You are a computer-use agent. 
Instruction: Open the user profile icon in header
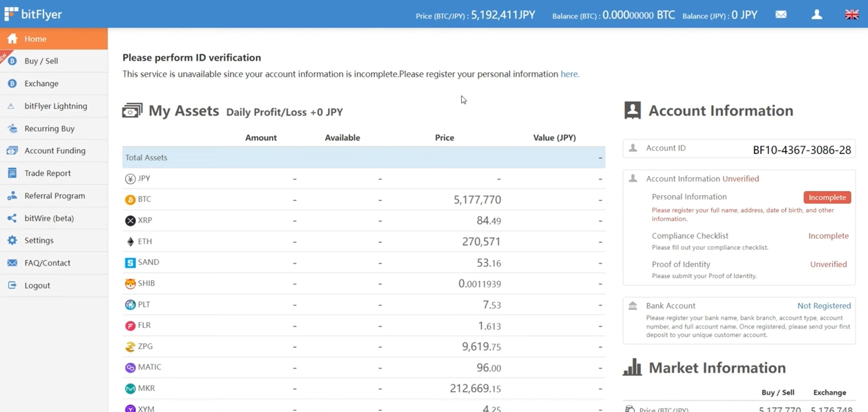817,14
